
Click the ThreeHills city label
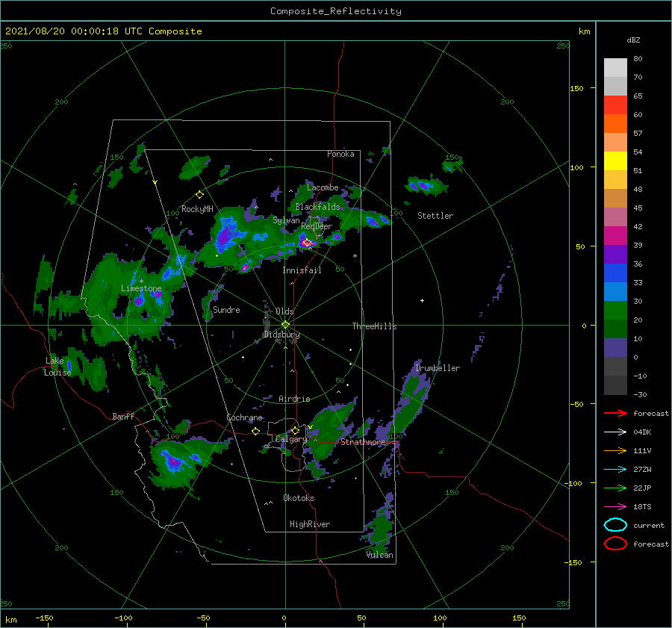pyautogui.click(x=375, y=326)
